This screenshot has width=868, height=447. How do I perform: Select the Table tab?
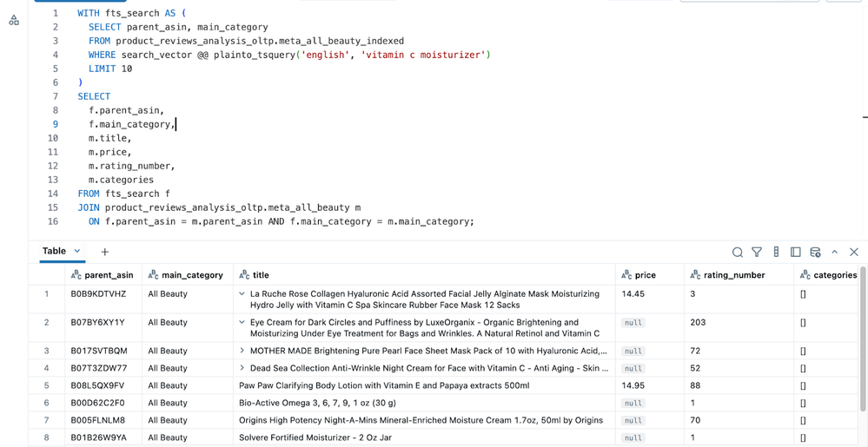coord(54,251)
